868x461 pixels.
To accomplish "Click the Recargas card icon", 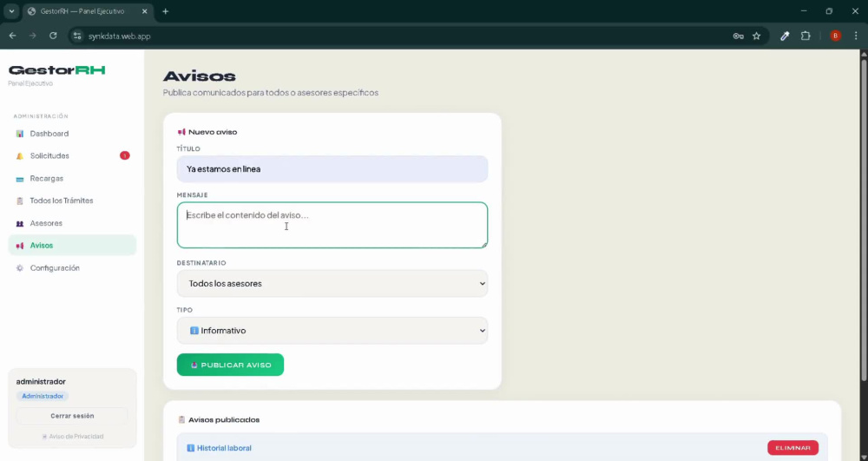I will (x=20, y=179).
